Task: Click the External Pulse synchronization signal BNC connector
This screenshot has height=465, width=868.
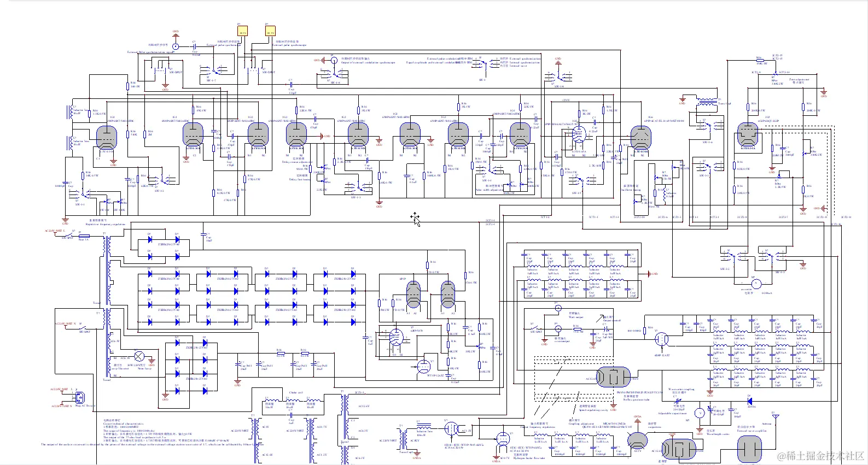Action: click(x=176, y=46)
